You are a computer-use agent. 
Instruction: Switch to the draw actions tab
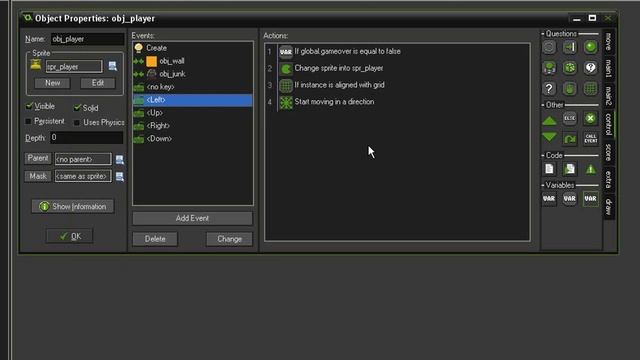(608, 207)
